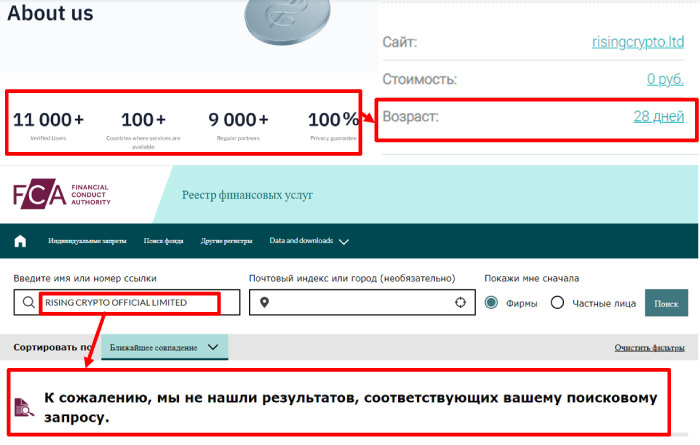Click the 28 дней age link

pyautogui.click(x=658, y=116)
